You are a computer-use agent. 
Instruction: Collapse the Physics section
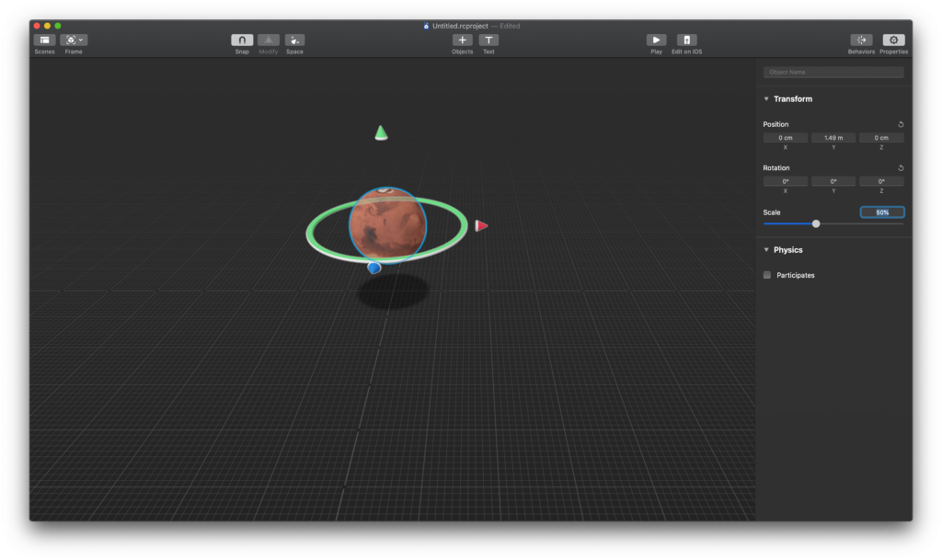click(766, 250)
